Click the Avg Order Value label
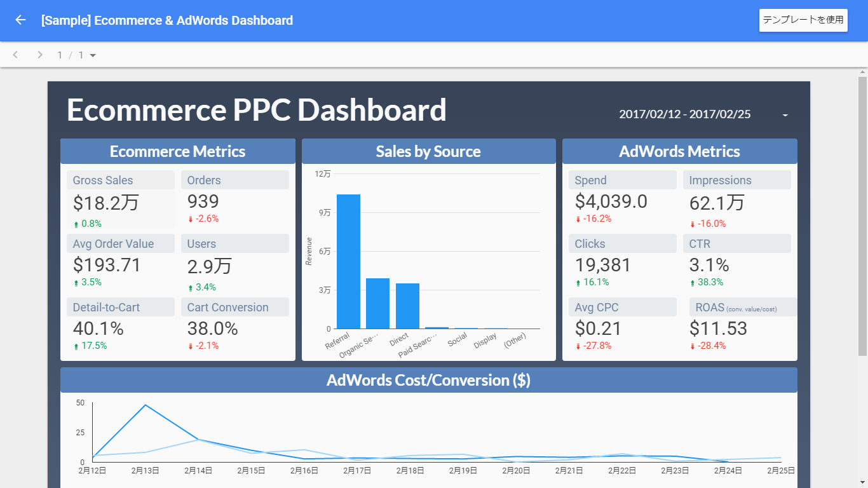The width and height of the screenshot is (868, 488). tap(113, 244)
